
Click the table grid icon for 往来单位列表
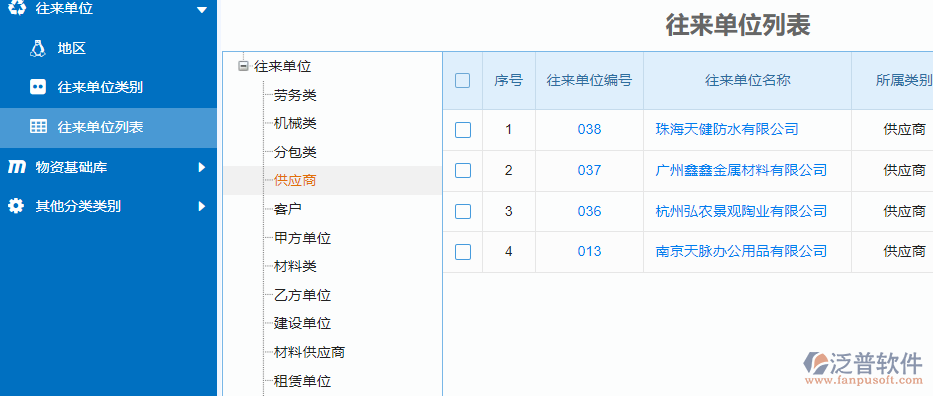(38, 127)
